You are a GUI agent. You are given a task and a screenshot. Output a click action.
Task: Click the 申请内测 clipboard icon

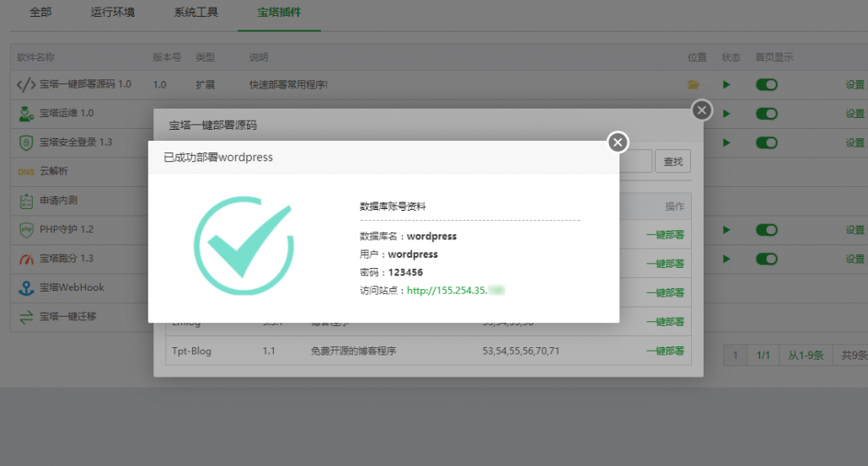tap(26, 201)
